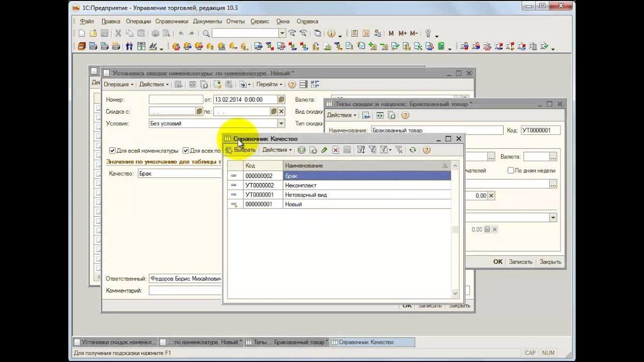This screenshot has height=362, width=644.
Task: Expand the Условие dropdown Без условий
Action: (x=281, y=123)
